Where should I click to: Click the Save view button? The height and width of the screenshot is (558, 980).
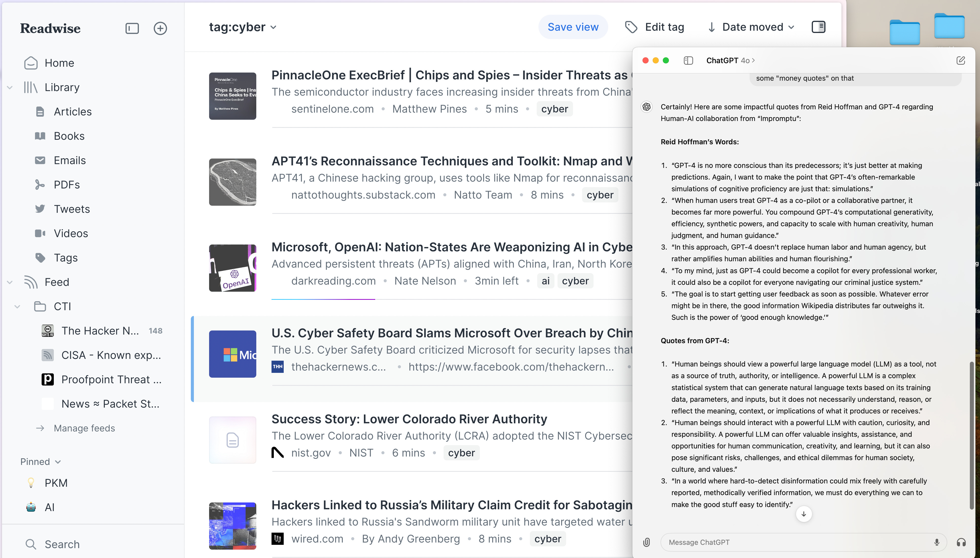(573, 27)
